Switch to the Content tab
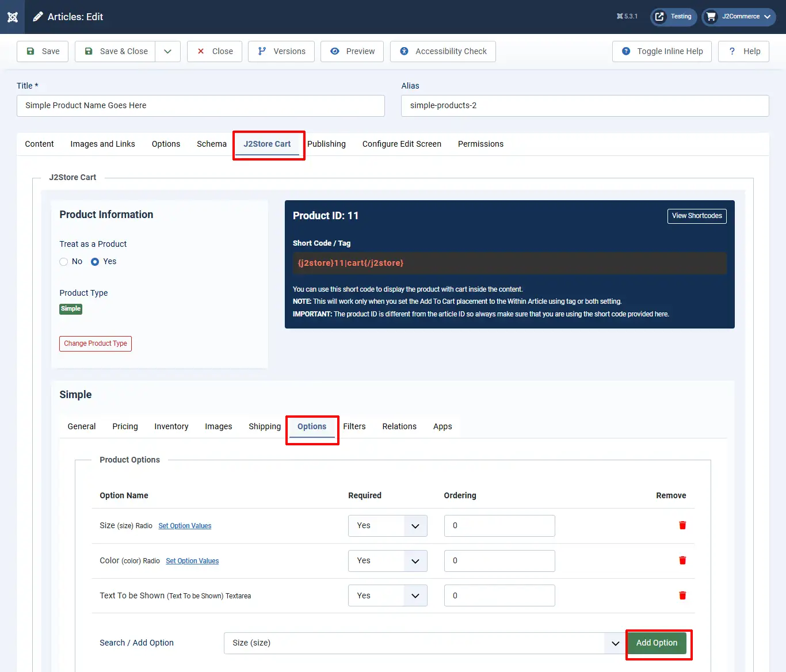This screenshot has height=672, width=786. pyautogui.click(x=39, y=144)
